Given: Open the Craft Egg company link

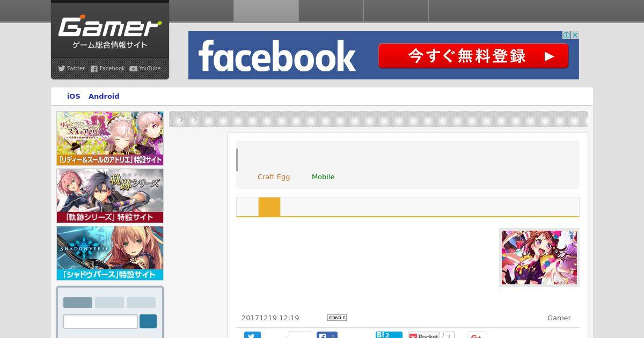Looking at the screenshot, I should point(274,177).
